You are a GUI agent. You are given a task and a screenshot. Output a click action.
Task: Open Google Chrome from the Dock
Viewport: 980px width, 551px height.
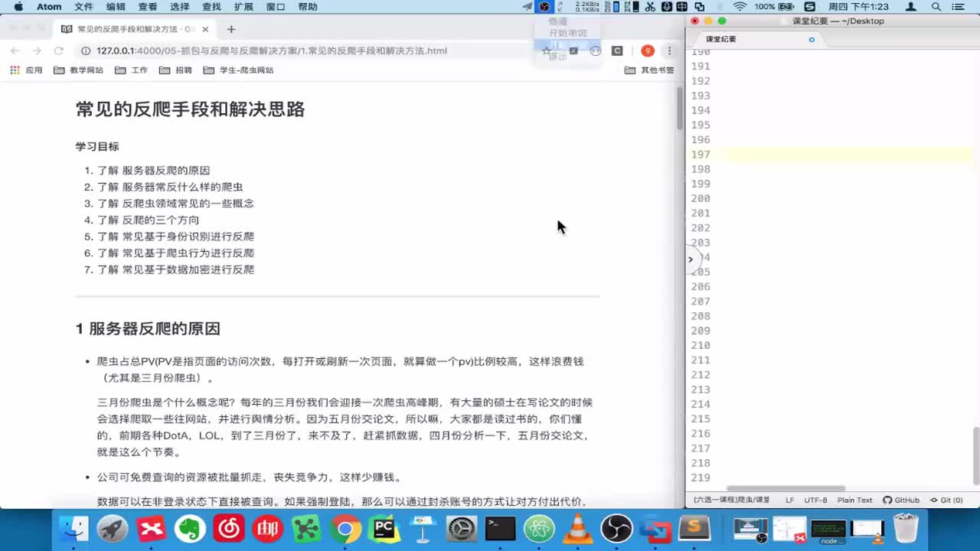[345, 529]
